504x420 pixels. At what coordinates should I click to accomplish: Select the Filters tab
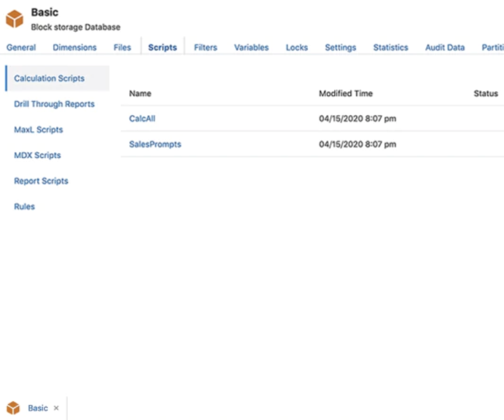(x=205, y=47)
